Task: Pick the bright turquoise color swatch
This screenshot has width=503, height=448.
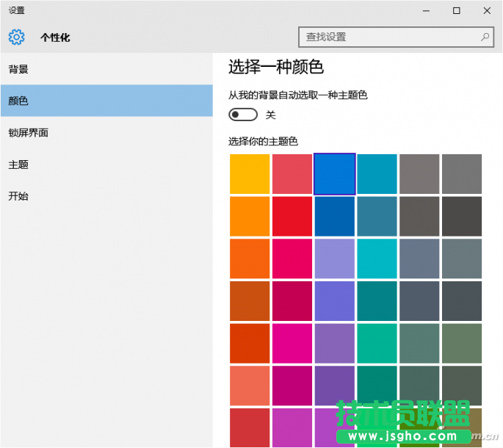Action: (377, 259)
